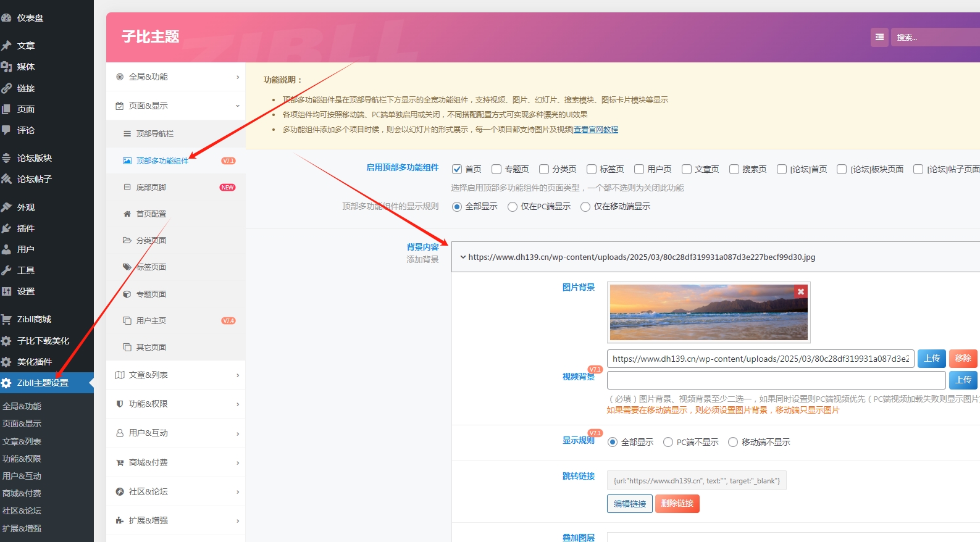Click the 论坛版块 icon in sidebar

click(6, 158)
